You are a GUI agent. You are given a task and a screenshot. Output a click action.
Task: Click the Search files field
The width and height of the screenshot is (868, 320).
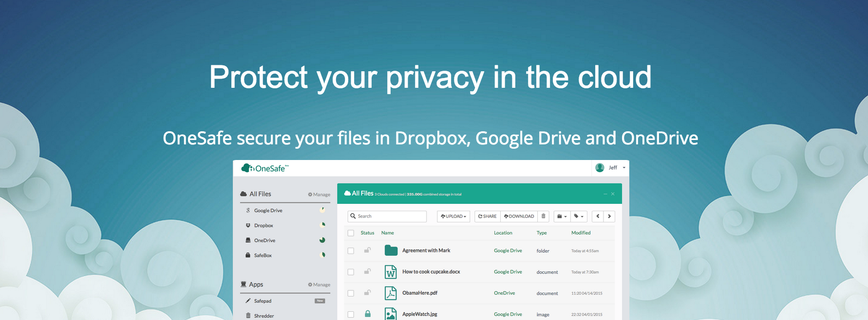[x=387, y=216]
